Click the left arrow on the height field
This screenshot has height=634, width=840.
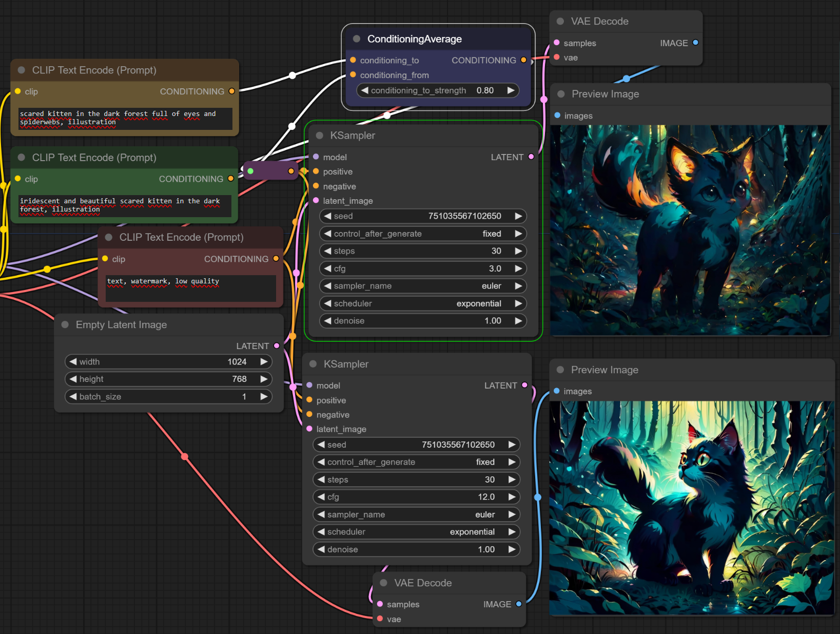click(x=73, y=379)
